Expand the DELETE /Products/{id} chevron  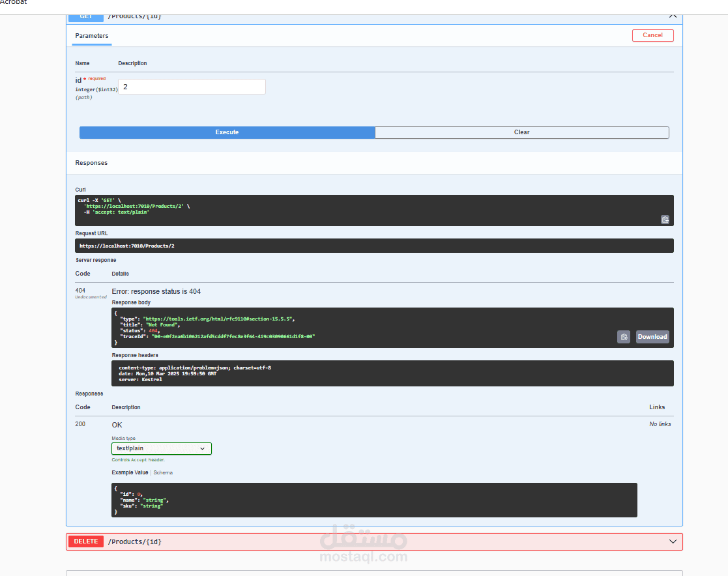673,541
